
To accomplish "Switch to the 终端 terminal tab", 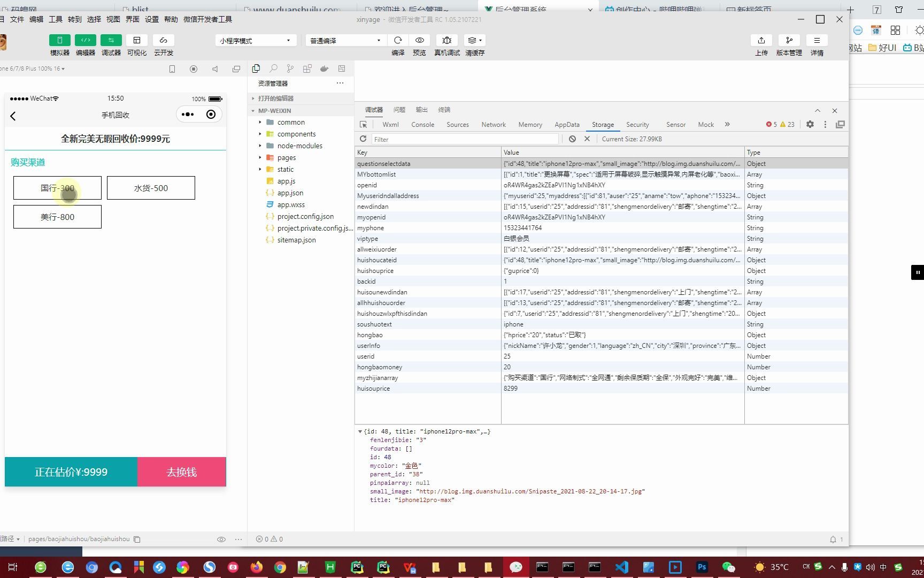I will (x=444, y=110).
